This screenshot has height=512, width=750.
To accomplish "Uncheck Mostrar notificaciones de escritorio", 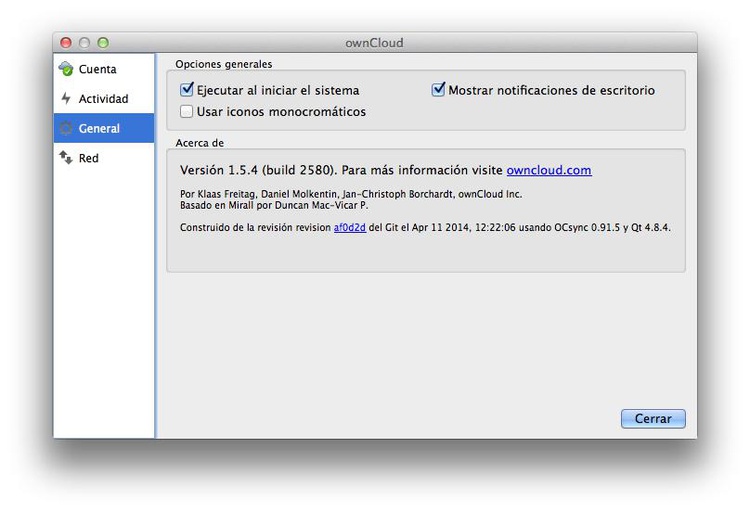I will coord(438,90).
